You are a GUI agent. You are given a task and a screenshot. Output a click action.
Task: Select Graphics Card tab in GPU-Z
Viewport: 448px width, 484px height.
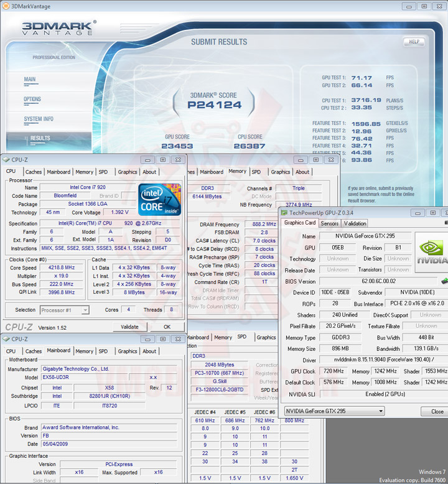[x=300, y=223]
